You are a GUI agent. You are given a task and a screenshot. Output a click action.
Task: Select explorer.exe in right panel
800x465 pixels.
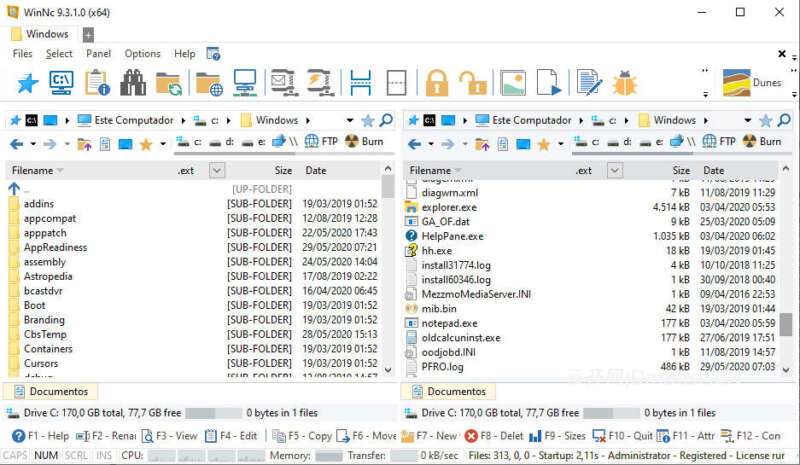click(449, 207)
